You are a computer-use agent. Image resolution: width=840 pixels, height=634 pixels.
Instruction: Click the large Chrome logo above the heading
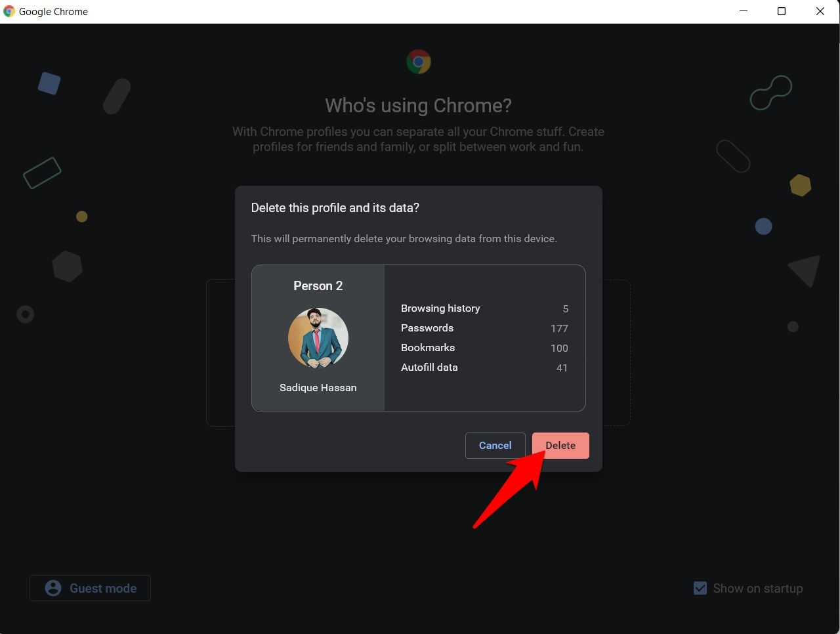pyautogui.click(x=419, y=62)
